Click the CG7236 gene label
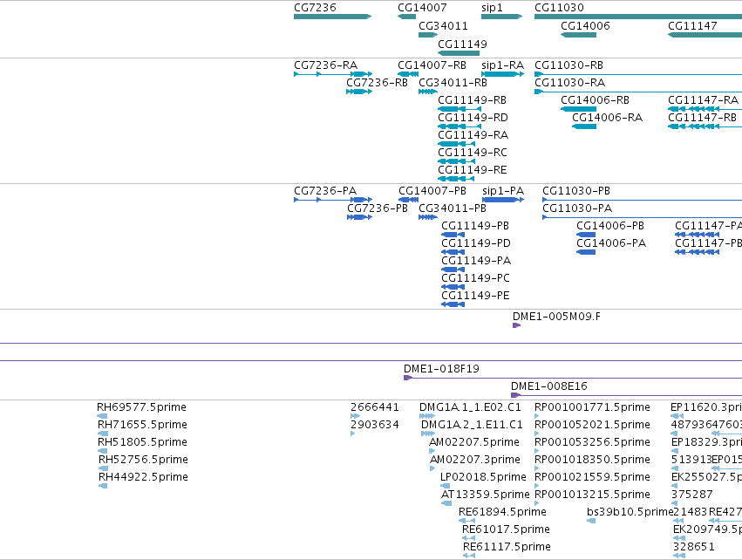This screenshot has height=560, width=742. 315,8
